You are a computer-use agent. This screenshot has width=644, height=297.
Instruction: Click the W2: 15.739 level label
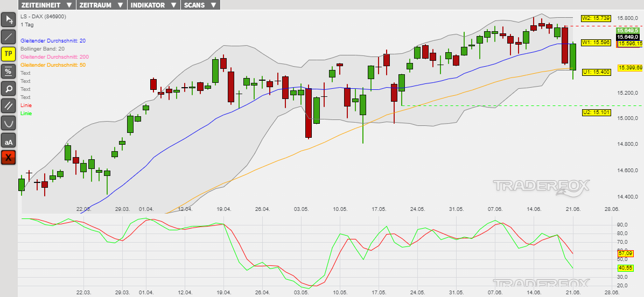click(x=596, y=18)
